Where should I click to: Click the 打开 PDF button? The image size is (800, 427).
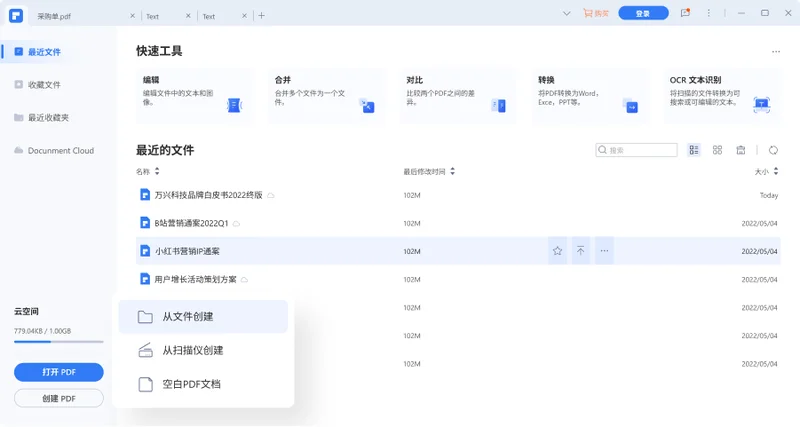coord(59,372)
